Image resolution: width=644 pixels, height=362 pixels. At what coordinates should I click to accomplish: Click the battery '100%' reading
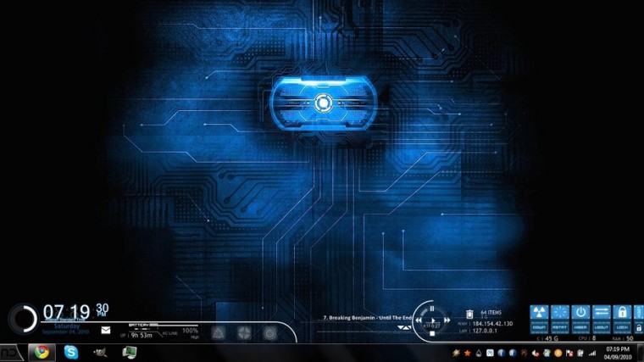click(x=190, y=331)
